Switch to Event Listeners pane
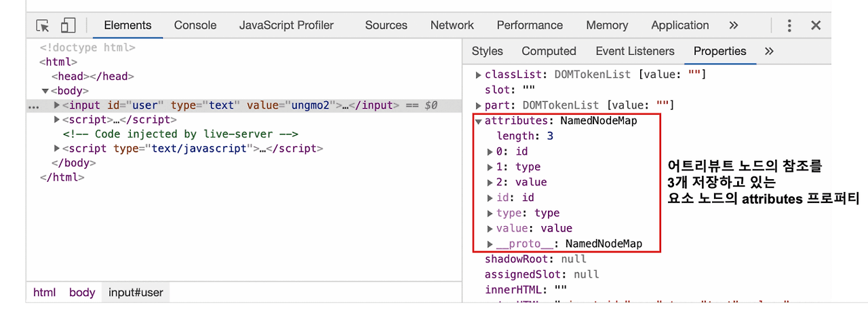The width and height of the screenshot is (868, 317). pos(635,51)
